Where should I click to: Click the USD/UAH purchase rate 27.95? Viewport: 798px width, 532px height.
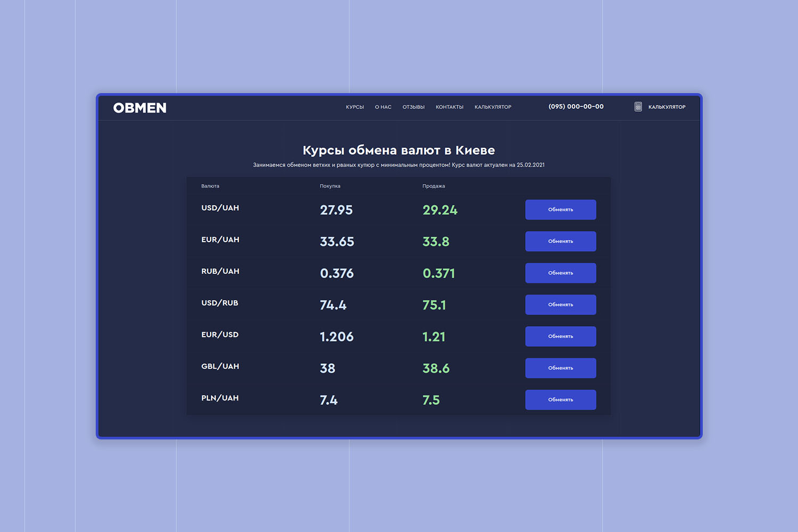(x=336, y=210)
